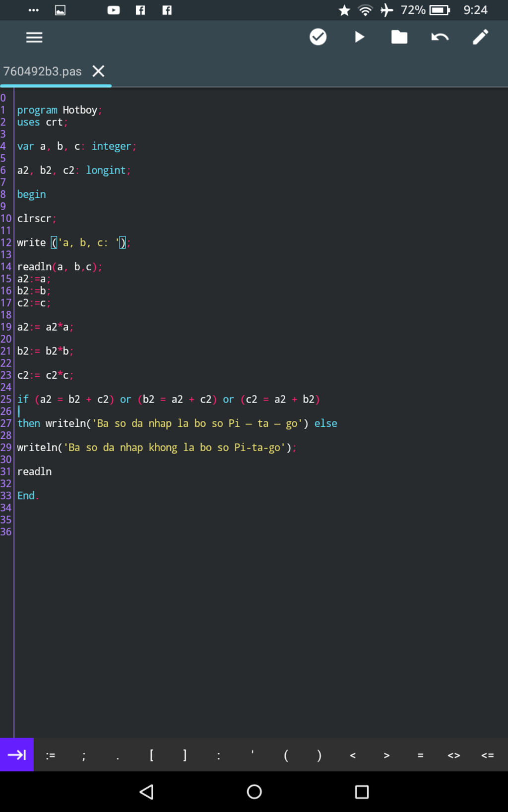Tap the Wi-Fi status icon
Image resolution: width=508 pixels, height=812 pixels.
[x=365, y=10]
